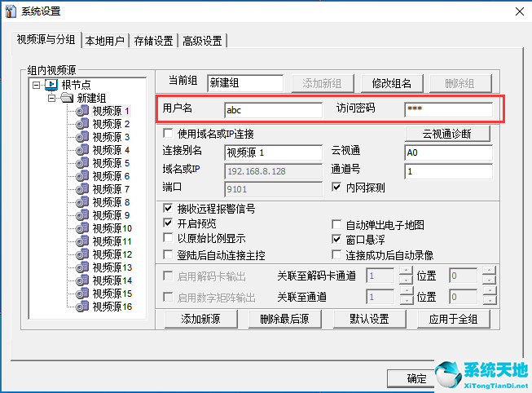Click the camera icon of 视频源 2
This screenshot has width=532, height=393.
point(82,124)
